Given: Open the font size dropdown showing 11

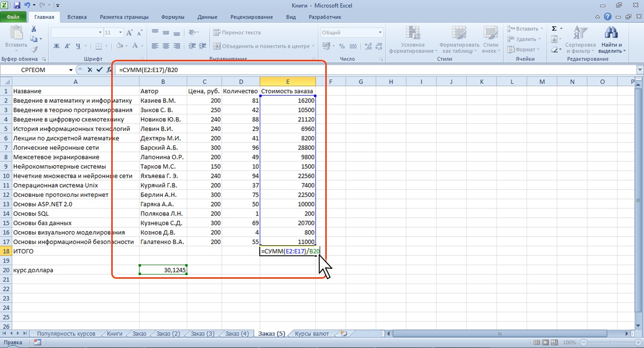Looking at the screenshot, I should point(121,33).
